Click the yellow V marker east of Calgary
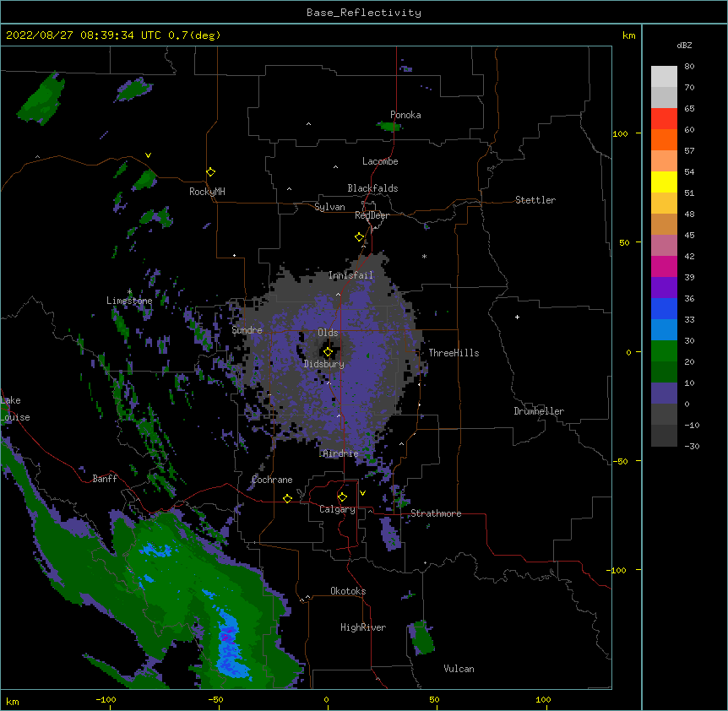This screenshot has height=711, width=728. pyautogui.click(x=362, y=493)
